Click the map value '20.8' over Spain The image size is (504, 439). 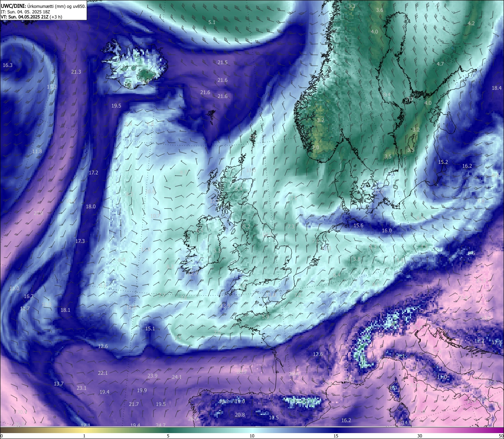(x=240, y=415)
